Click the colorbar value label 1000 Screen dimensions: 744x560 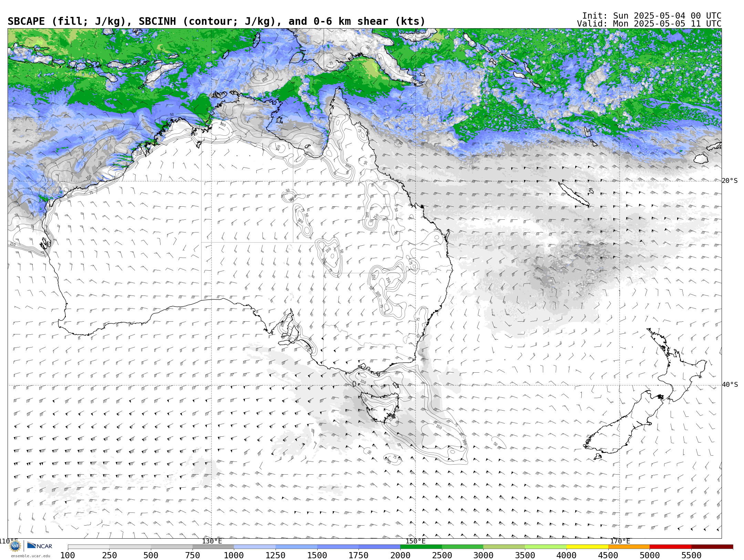234,556
